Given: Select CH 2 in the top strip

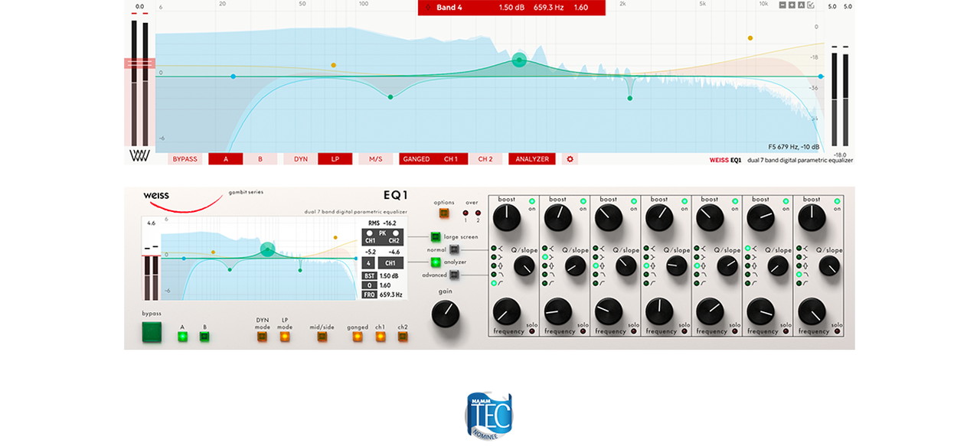Looking at the screenshot, I should [485, 159].
